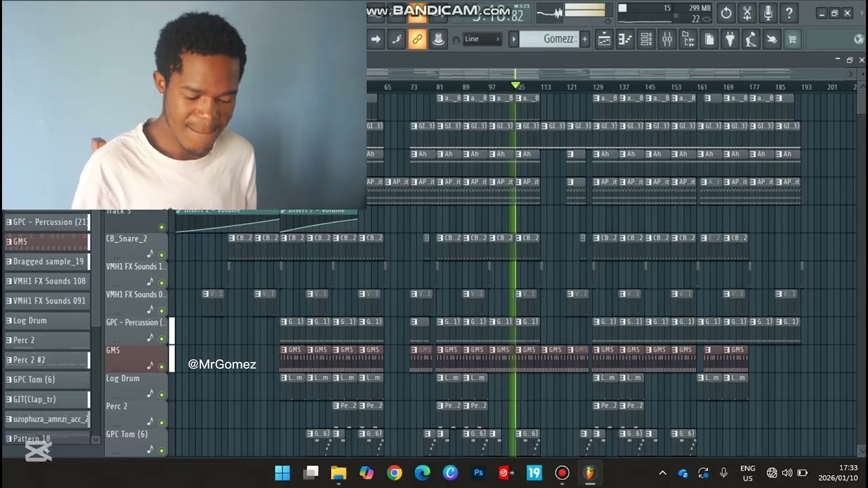Viewport: 868px width, 488px height.
Task: Click ENG US language indicator
Action: click(747, 473)
